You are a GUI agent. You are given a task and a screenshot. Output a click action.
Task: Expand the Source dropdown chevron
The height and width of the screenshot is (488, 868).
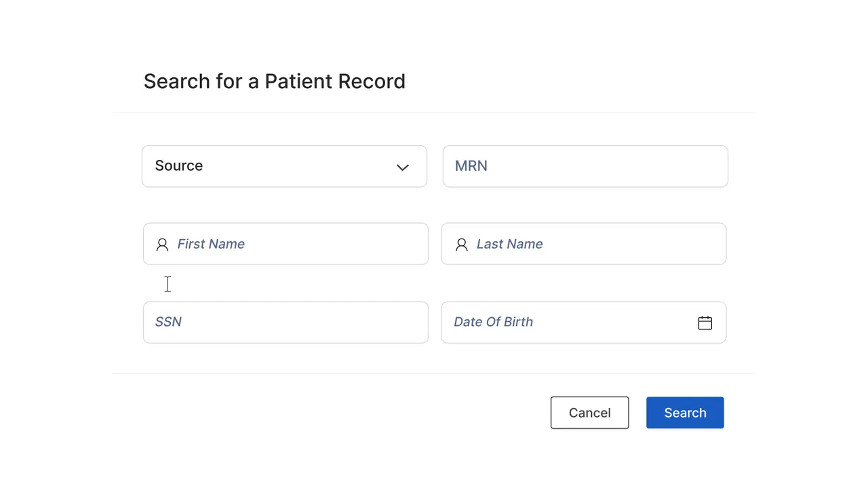tap(403, 167)
